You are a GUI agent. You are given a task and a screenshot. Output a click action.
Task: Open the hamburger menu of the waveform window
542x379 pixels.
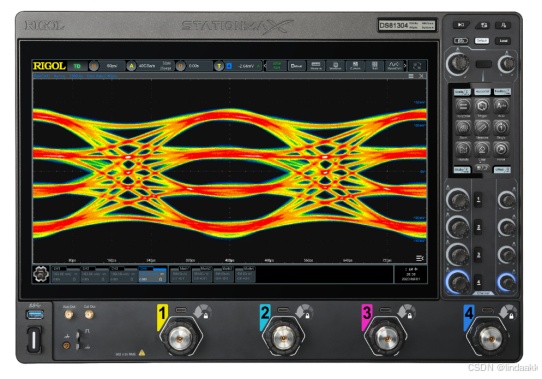tap(411, 76)
